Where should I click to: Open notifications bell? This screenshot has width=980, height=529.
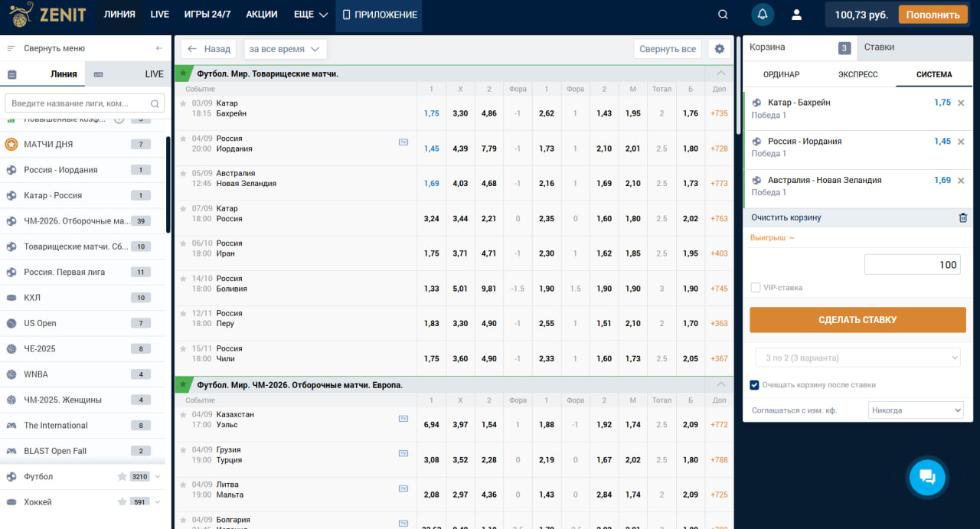(763, 15)
